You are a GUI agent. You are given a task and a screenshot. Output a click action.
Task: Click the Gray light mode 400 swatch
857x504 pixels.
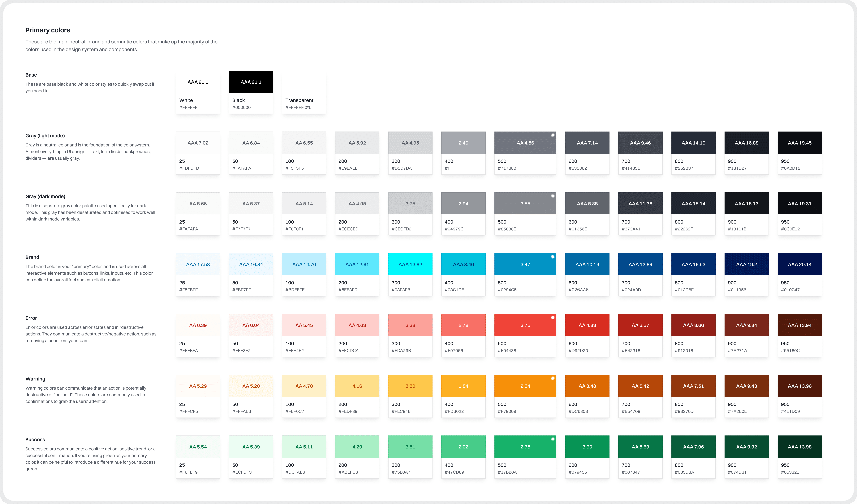click(x=463, y=143)
